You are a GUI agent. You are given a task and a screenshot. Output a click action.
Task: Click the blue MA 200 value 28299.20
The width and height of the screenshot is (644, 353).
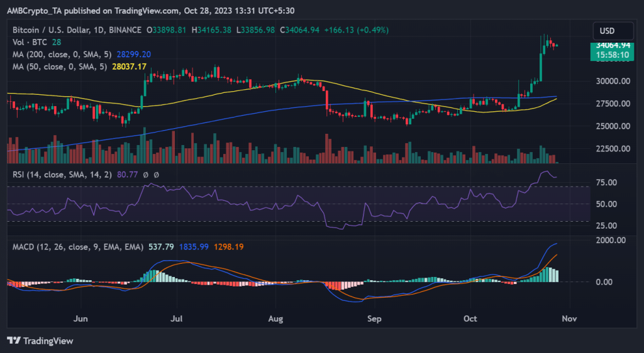tap(133, 54)
